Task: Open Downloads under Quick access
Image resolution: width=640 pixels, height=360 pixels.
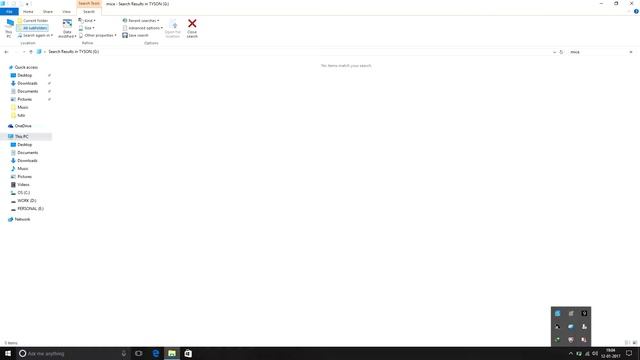Action: click(x=27, y=83)
